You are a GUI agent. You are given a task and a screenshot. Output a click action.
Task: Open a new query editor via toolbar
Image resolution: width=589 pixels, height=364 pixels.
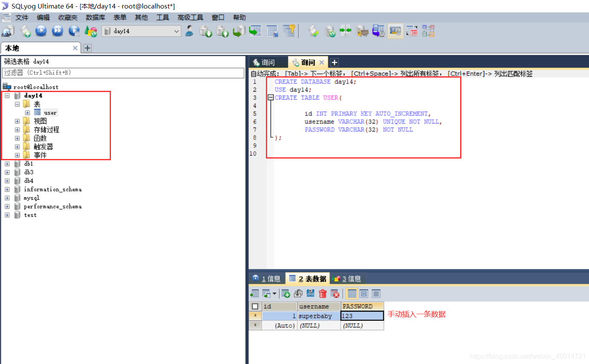pos(26,31)
